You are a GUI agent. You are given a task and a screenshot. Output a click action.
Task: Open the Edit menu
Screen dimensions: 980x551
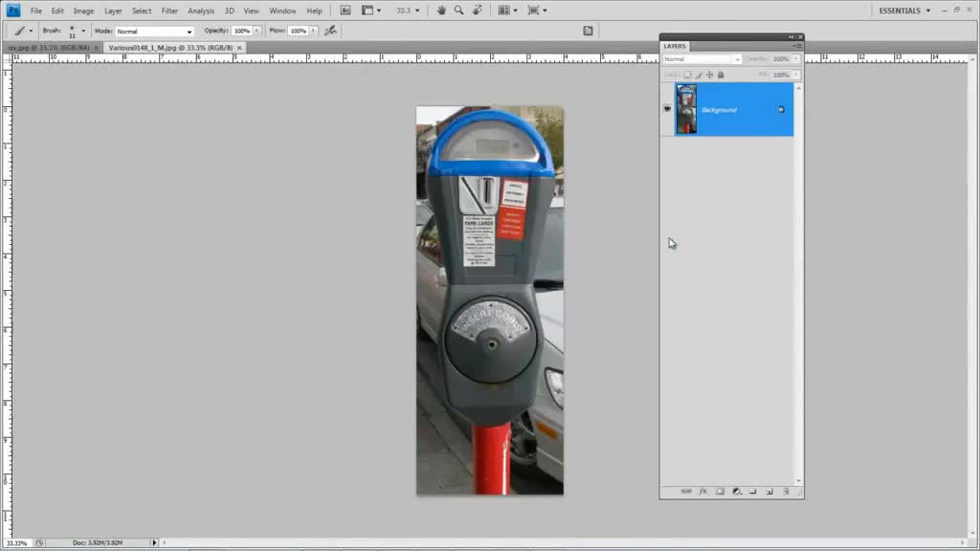[x=57, y=11]
